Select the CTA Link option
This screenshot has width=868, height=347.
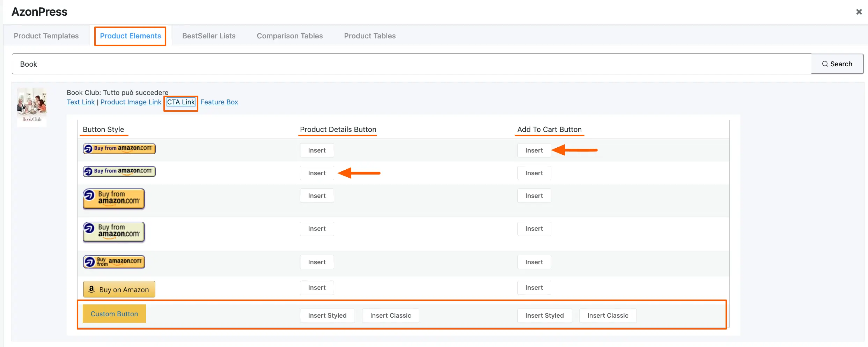tap(181, 102)
